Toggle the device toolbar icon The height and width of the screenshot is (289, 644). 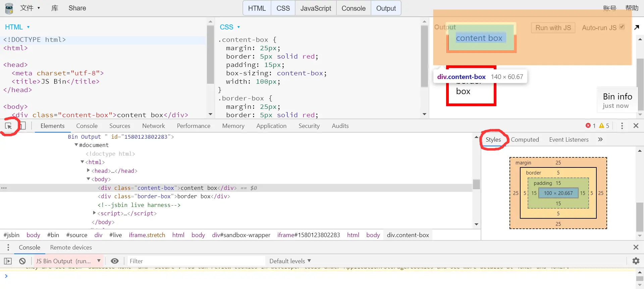coord(22,126)
